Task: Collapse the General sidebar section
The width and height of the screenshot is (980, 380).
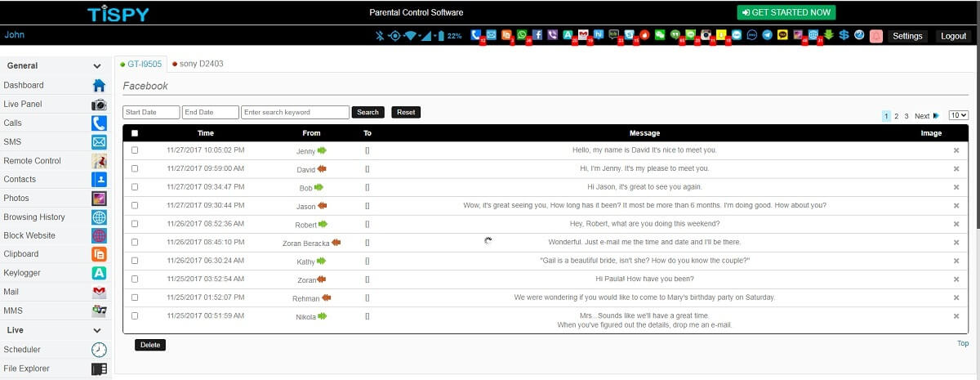Action: pyautogui.click(x=97, y=66)
